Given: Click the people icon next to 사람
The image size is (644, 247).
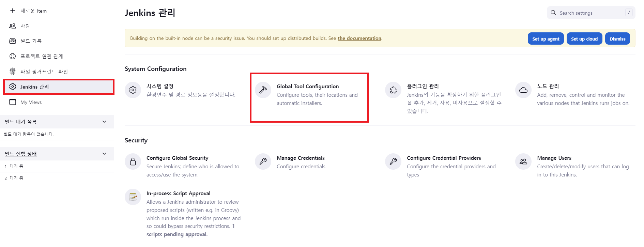Looking at the screenshot, I should (13, 26).
